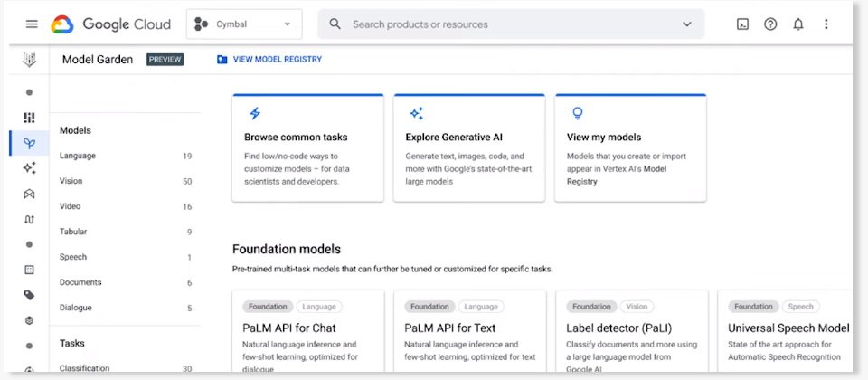Click the Foundation models heading

pos(287,249)
